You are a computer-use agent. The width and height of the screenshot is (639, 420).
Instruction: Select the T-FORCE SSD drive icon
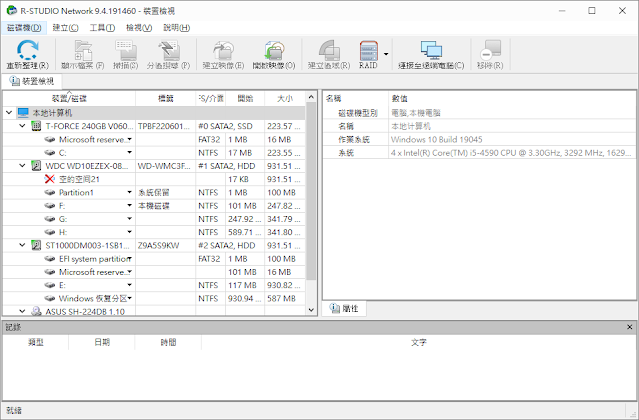(36, 126)
